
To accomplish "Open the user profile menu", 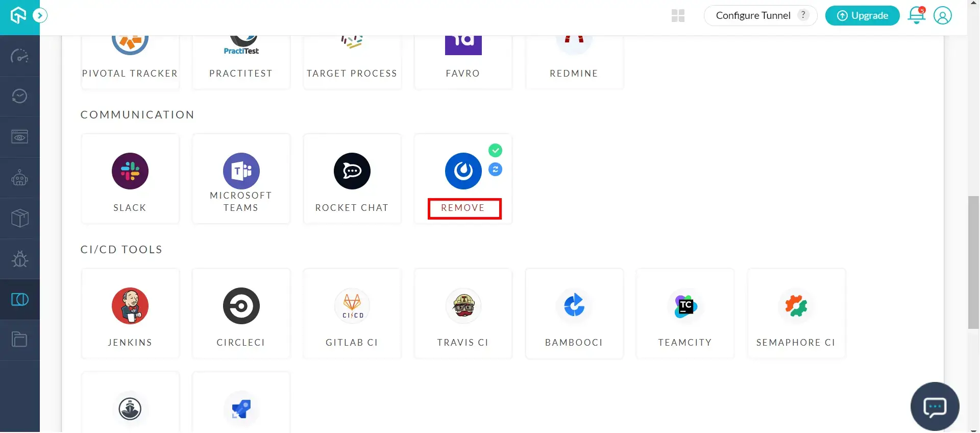I will coord(942,16).
